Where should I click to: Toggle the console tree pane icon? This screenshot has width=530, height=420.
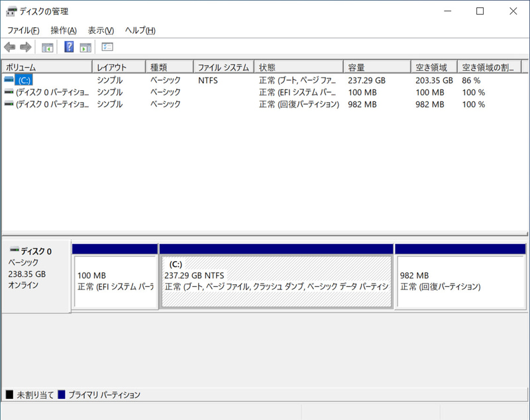point(47,48)
